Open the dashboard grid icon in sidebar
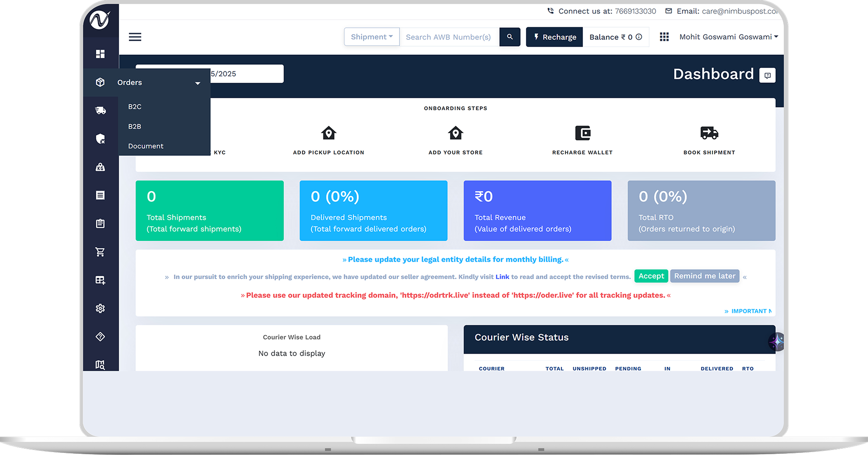 pos(100,54)
